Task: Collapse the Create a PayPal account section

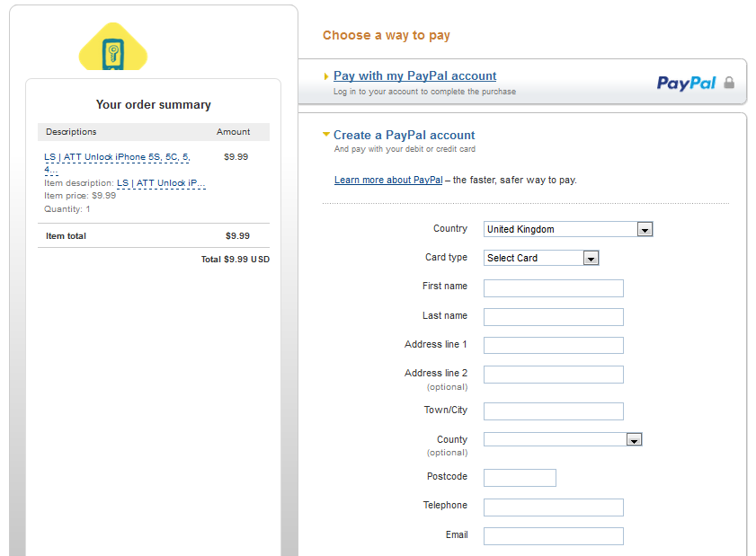Action: click(x=326, y=135)
